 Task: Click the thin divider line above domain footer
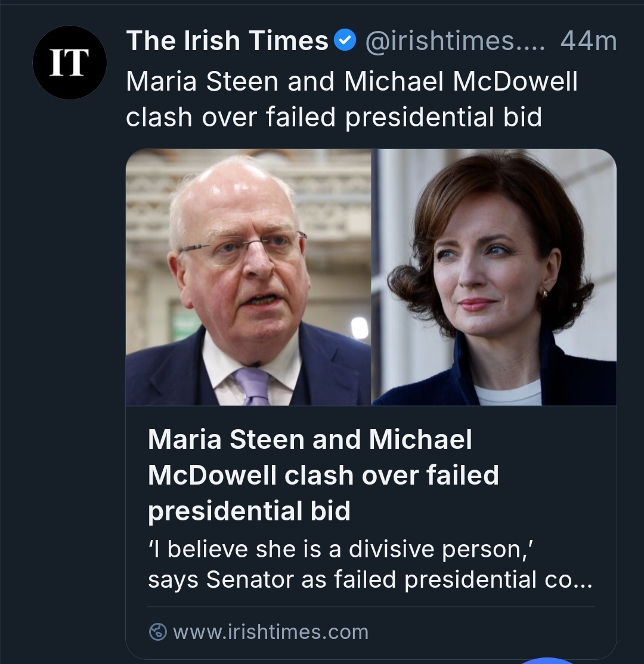point(370,607)
